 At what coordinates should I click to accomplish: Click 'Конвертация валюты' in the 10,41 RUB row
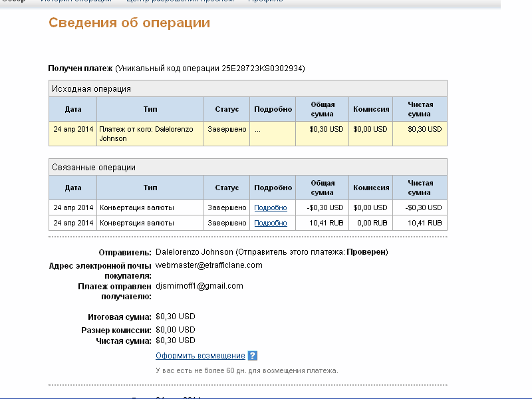point(137,223)
